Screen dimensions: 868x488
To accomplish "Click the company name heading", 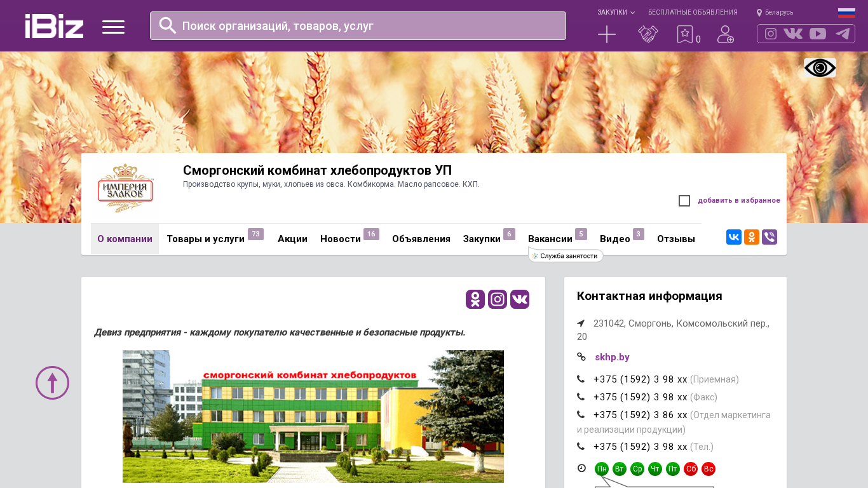I will tap(317, 170).
